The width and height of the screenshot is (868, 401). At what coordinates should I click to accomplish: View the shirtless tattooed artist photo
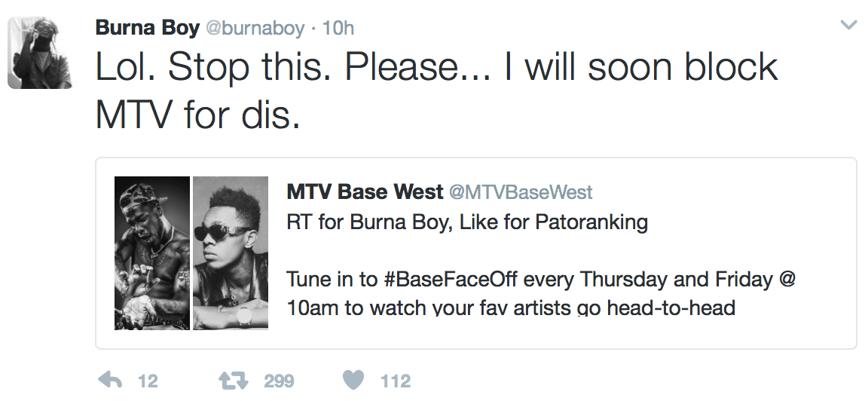tap(152, 253)
